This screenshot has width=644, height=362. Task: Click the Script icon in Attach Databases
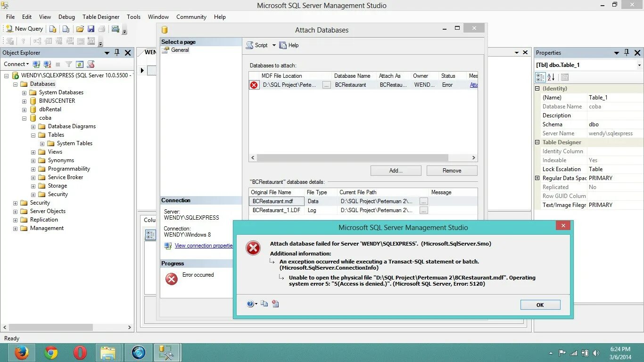[x=250, y=45]
